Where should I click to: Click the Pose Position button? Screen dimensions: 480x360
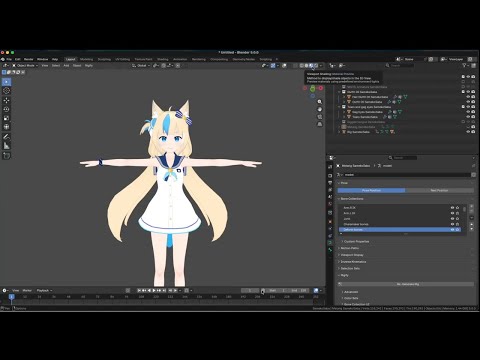coord(371,190)
